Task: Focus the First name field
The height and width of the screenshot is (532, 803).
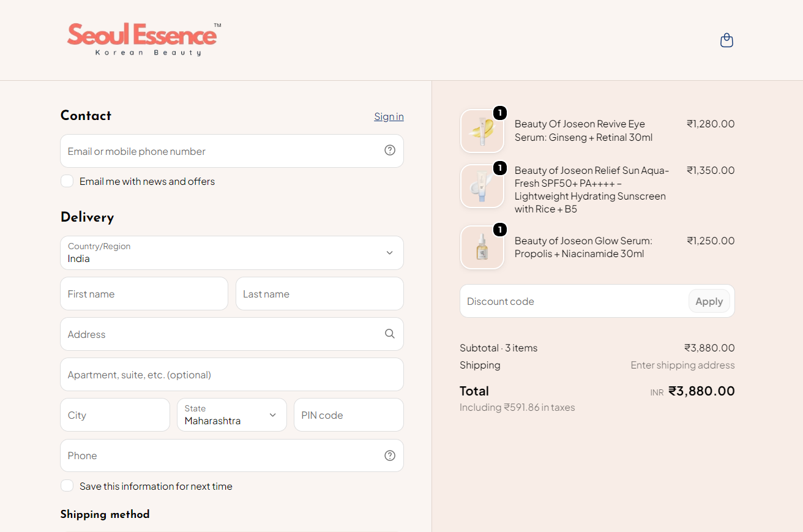Action: [x=144, y=294]
